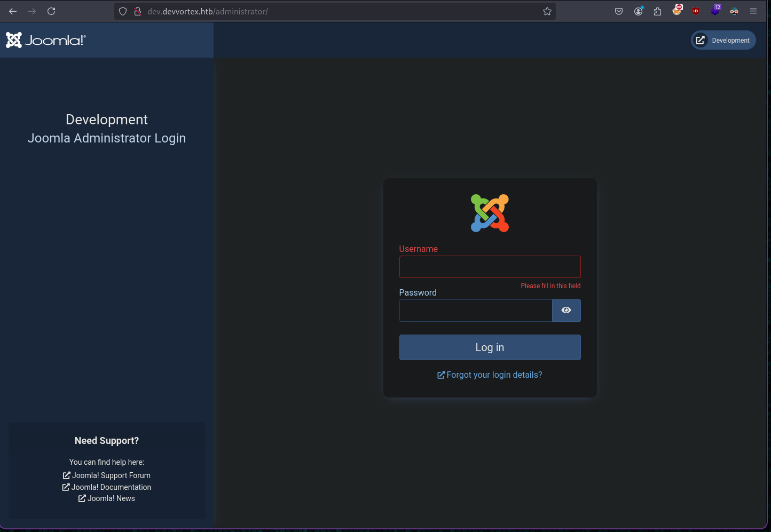Click the 'Please fill in this field' message

(550, 286)
